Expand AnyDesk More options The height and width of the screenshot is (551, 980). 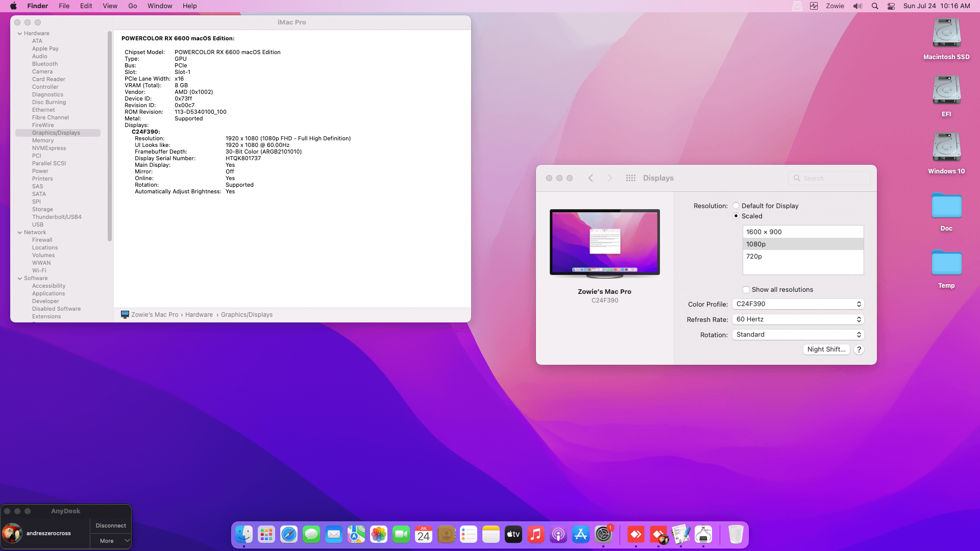111,541
